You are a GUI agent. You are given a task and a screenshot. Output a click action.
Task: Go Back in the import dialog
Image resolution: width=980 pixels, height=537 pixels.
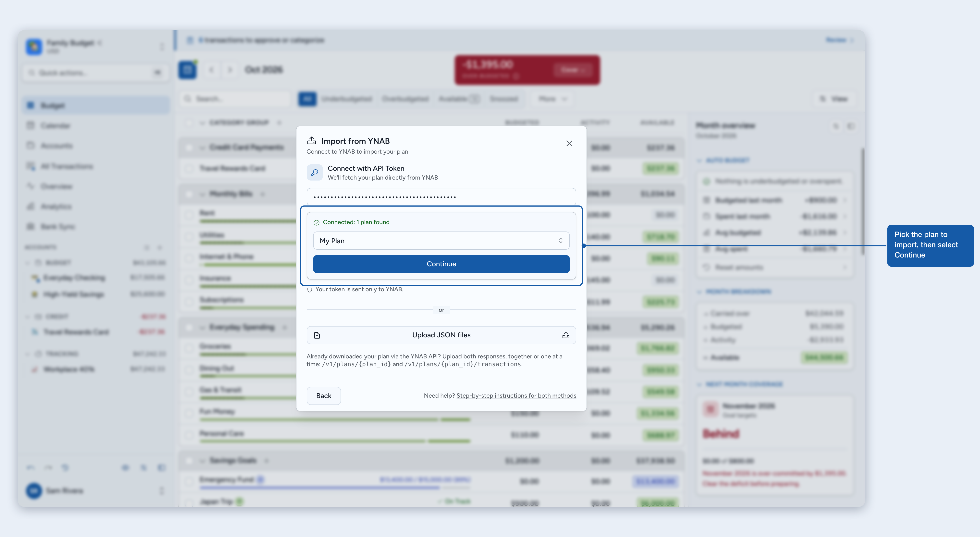[x=324, y=396]
